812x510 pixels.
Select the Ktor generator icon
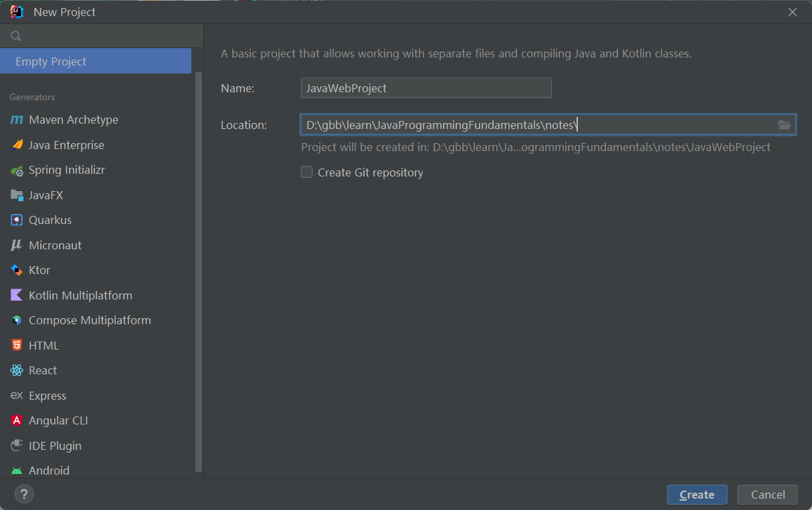(17, 270)
